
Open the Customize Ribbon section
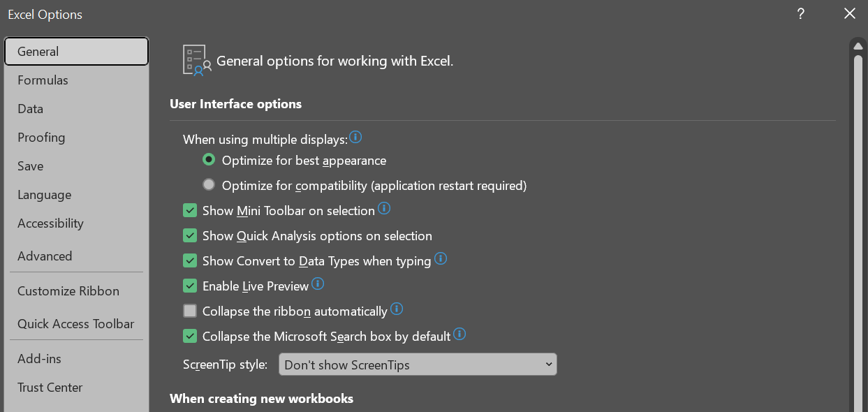click(x=68, y=291)
